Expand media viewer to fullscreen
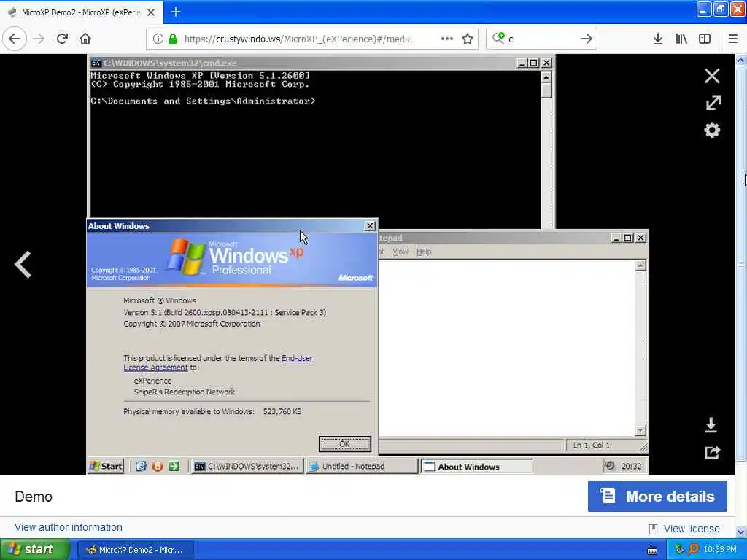The image size is (747, 560). point(713,102)
